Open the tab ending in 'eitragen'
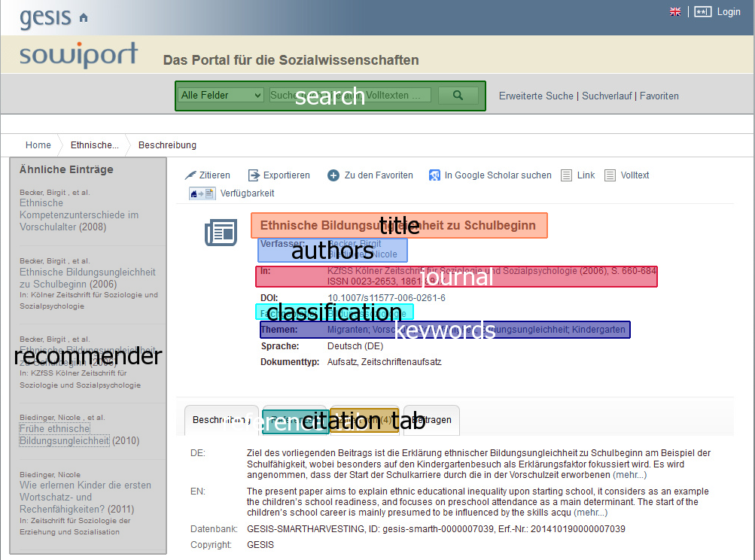The image size is (755, 560). tap(431, 420)
